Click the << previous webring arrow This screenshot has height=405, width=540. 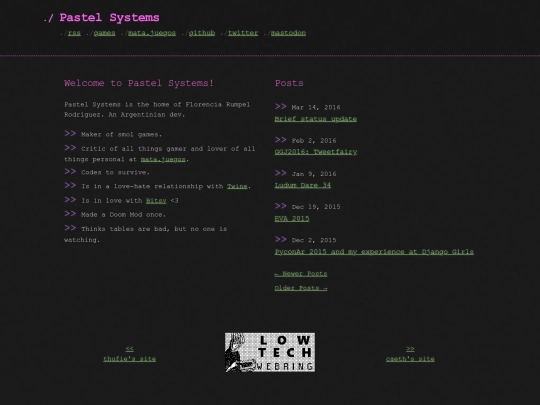(x=129, y=349)
